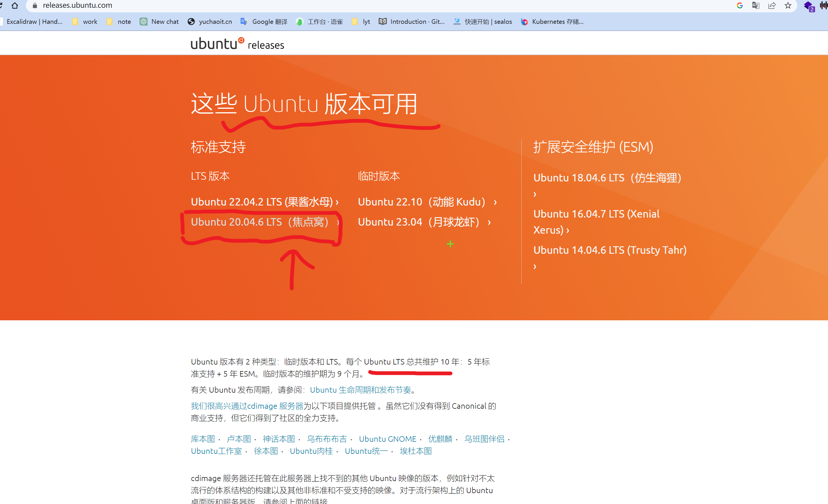Click the 标准支持 heading
The width and height of the screenshot is (828, 504).
218,147
